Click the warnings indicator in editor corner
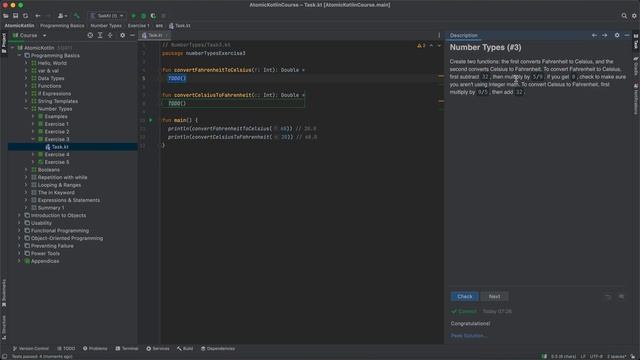 (421, 45)
